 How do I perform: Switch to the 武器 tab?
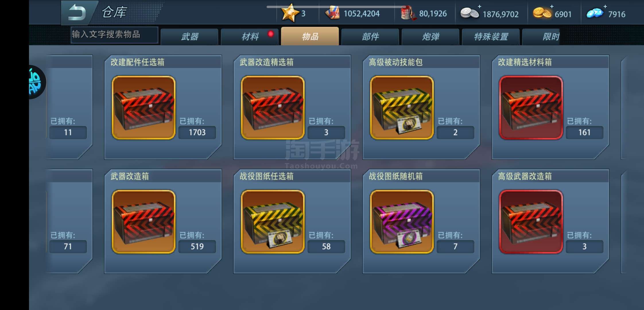189,37
